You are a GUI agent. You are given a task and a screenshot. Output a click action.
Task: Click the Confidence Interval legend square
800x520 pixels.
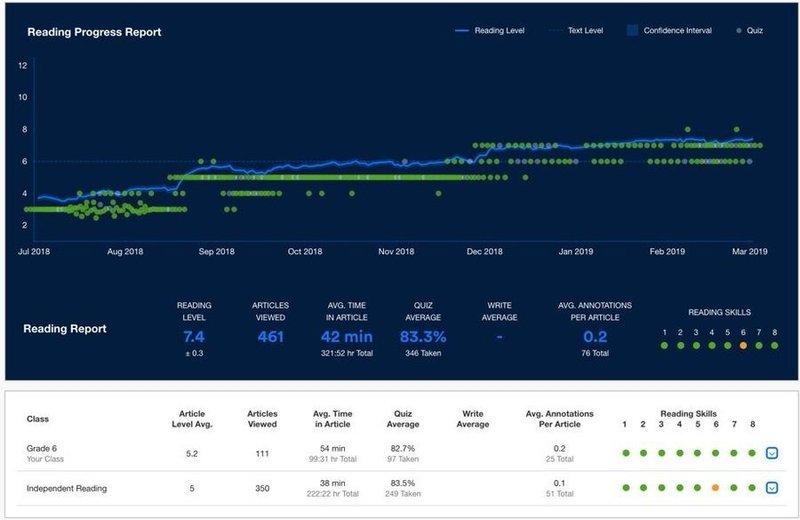tap(632, 31)
